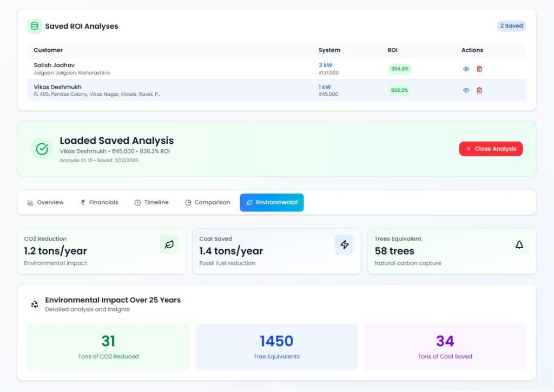
Task: View Satish Jadhav analysis via eye icon
Action: [x=466, y=69]
